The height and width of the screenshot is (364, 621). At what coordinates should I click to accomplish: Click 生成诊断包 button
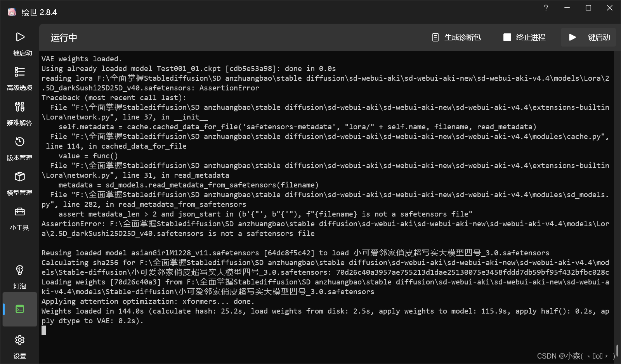456,37
